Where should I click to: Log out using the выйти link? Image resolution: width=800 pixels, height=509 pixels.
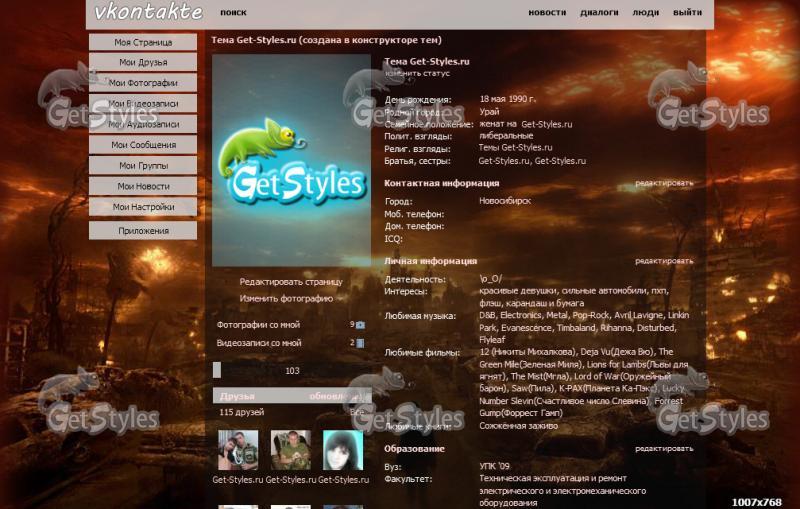(687, 13)
